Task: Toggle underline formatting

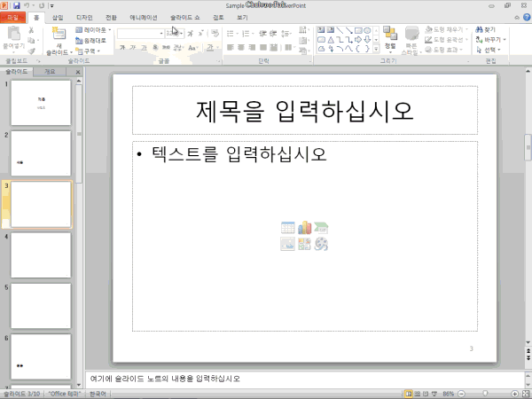Action: coord(144,48)
